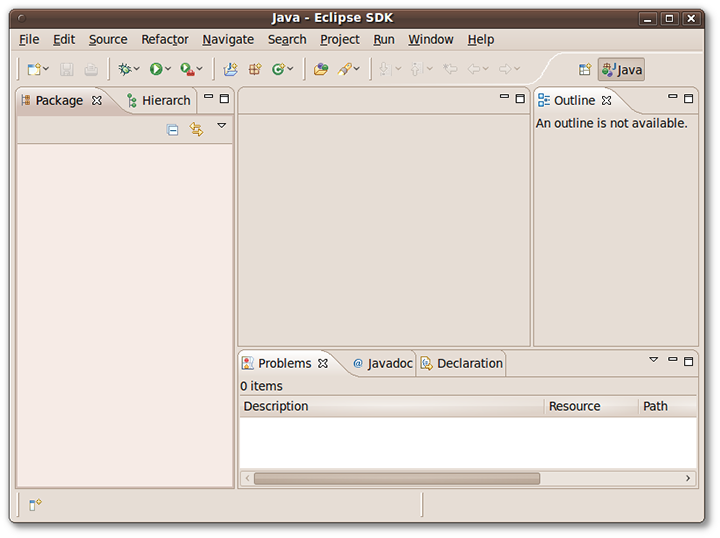Click the Forward navigation arrow icon
The image size is (720, 538).
pyautogui.click(x=505, y=69)
